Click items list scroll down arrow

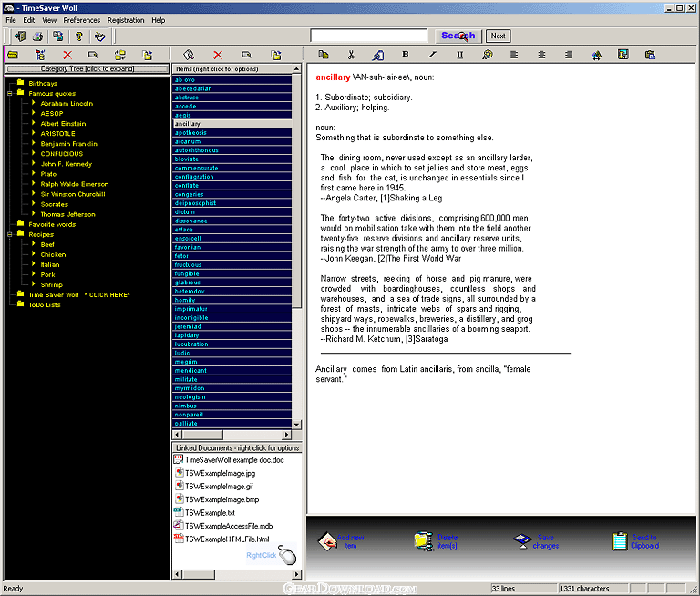tap(296, 424)
